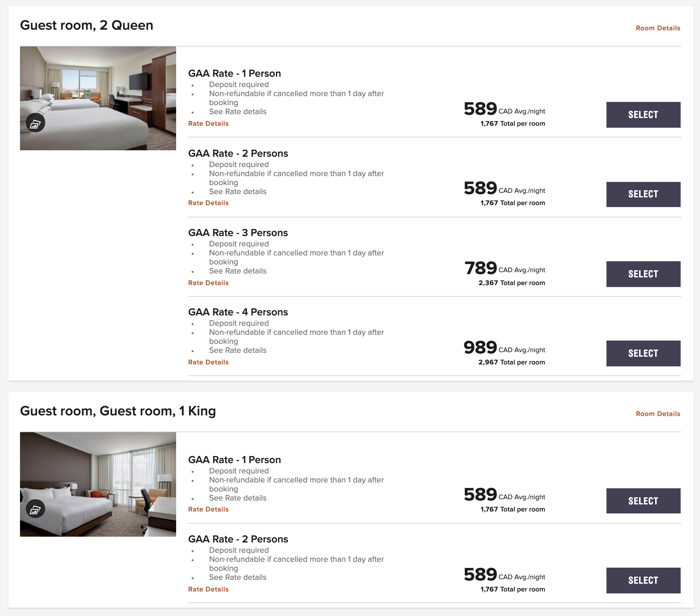View Rate Details for 2 Queen 2 Persons rate
This screenshot has height=616, width=700.
point(208,203)
